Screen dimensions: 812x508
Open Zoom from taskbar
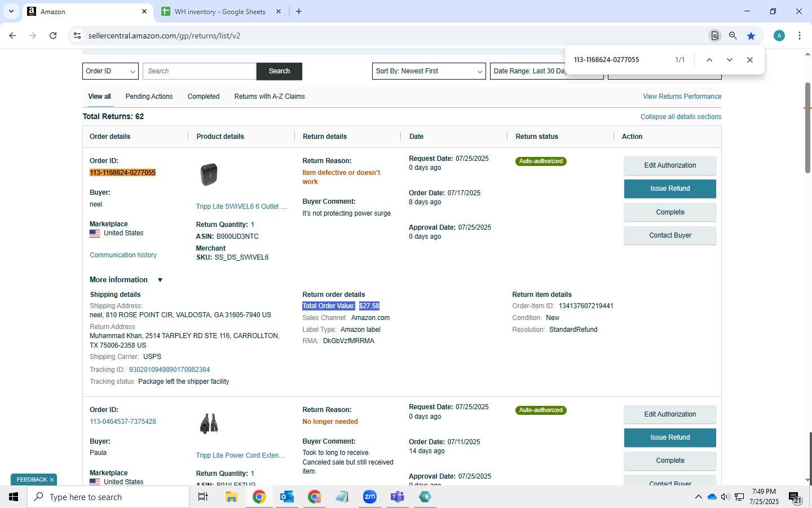pyautogui.click(x=370, y=497)
